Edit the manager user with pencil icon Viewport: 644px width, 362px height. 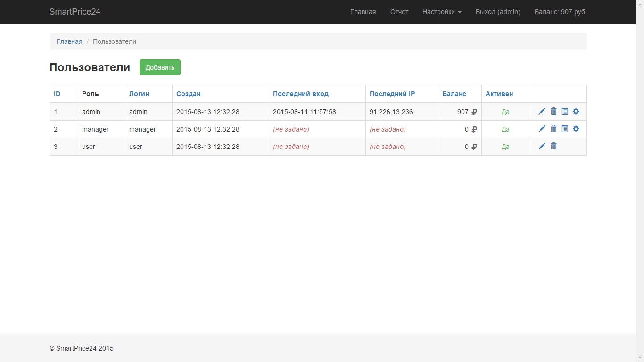pyautogui.click(x=542, y=129)
